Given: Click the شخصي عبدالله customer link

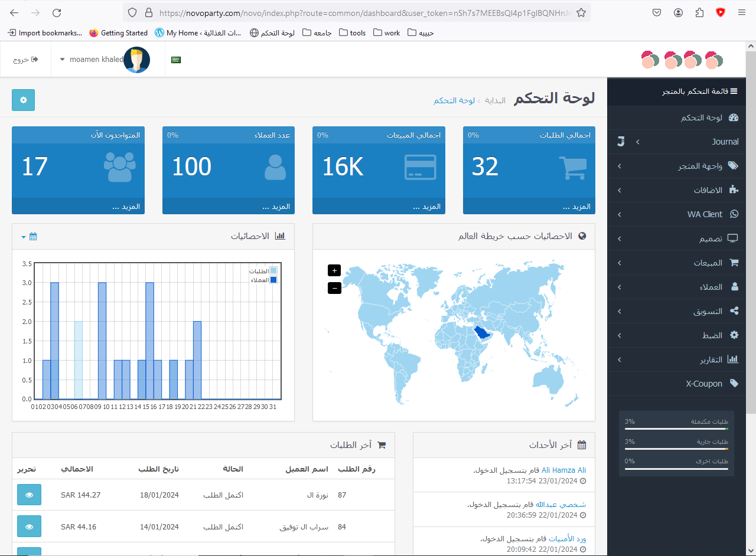Looking at the screenshot, I should coord(561,505).
